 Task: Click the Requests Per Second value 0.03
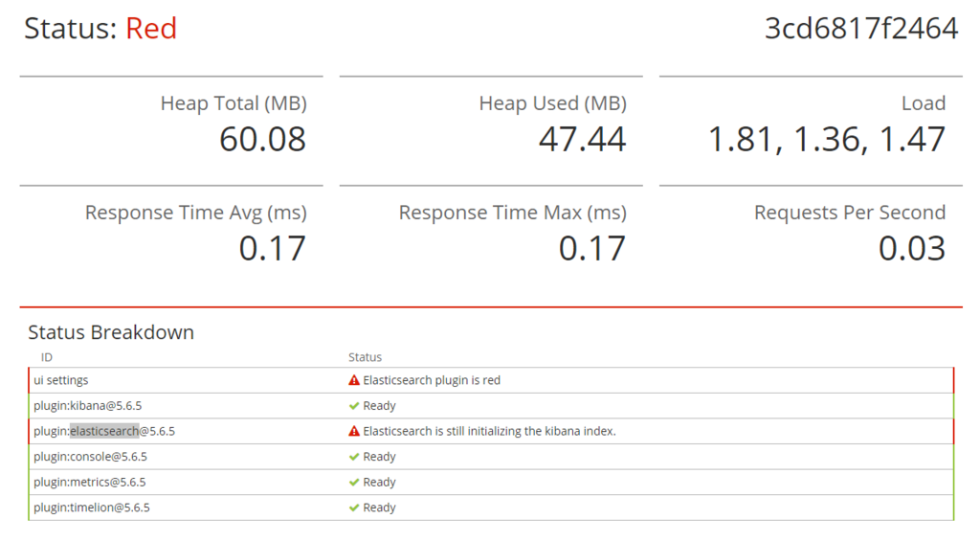coord(912,248)
